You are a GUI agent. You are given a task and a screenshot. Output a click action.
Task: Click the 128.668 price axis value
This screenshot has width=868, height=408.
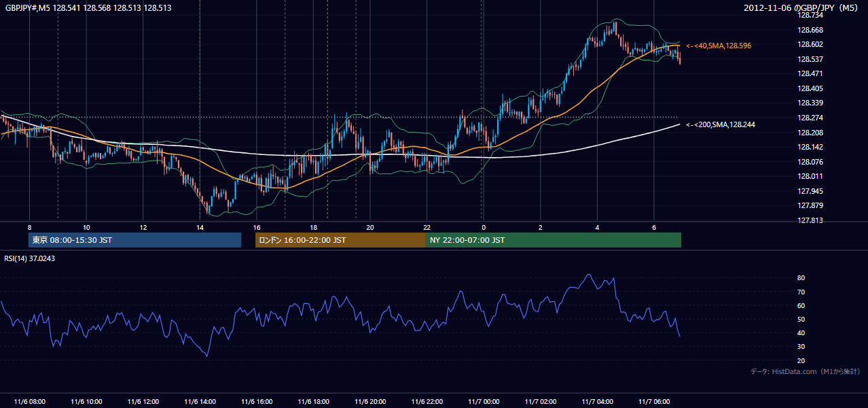coord(810,30)
